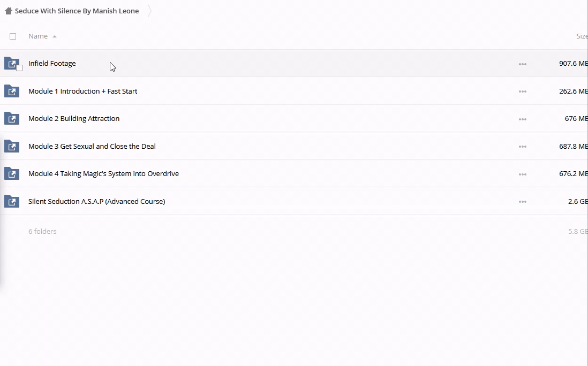Viewport: 588px width, 366px height.
Task: Click the Module 2 Building Attraction folder icon
Action: pos(12,119)
